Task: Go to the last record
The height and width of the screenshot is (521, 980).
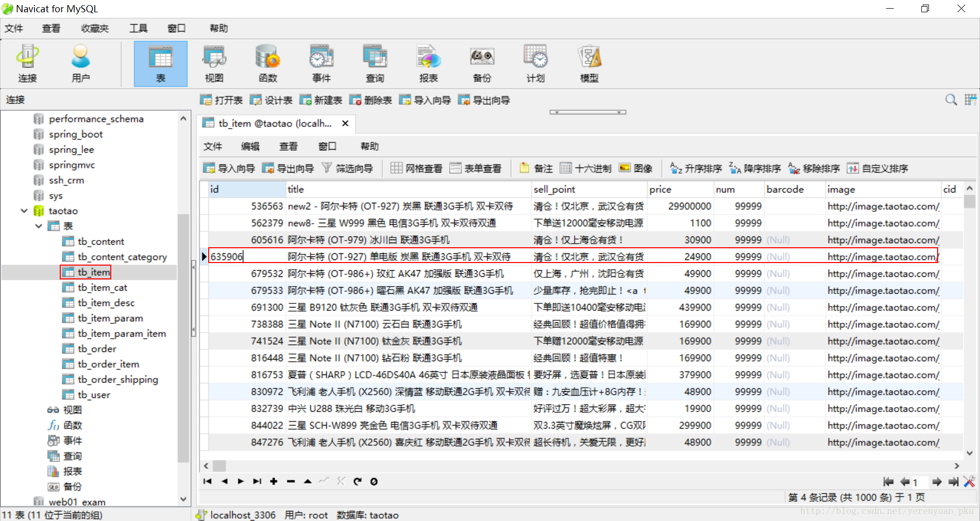Action: (257, 481)
